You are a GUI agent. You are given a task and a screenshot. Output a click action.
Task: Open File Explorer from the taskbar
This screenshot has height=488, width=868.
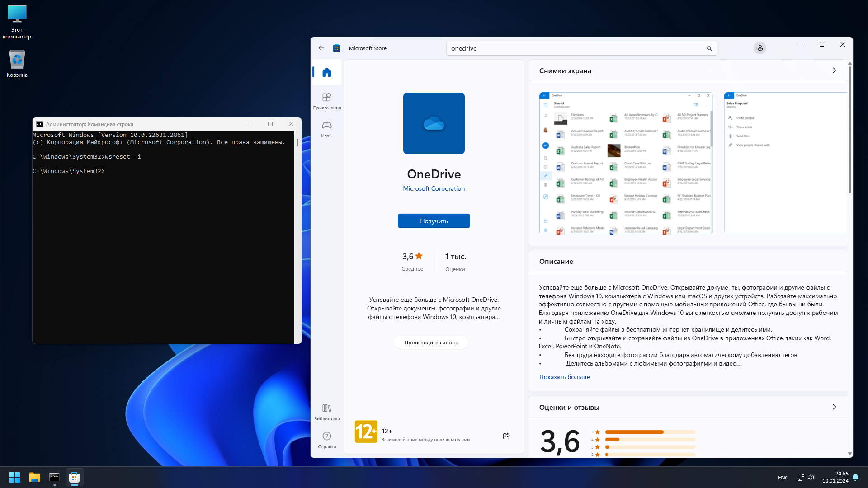[34, 477]
